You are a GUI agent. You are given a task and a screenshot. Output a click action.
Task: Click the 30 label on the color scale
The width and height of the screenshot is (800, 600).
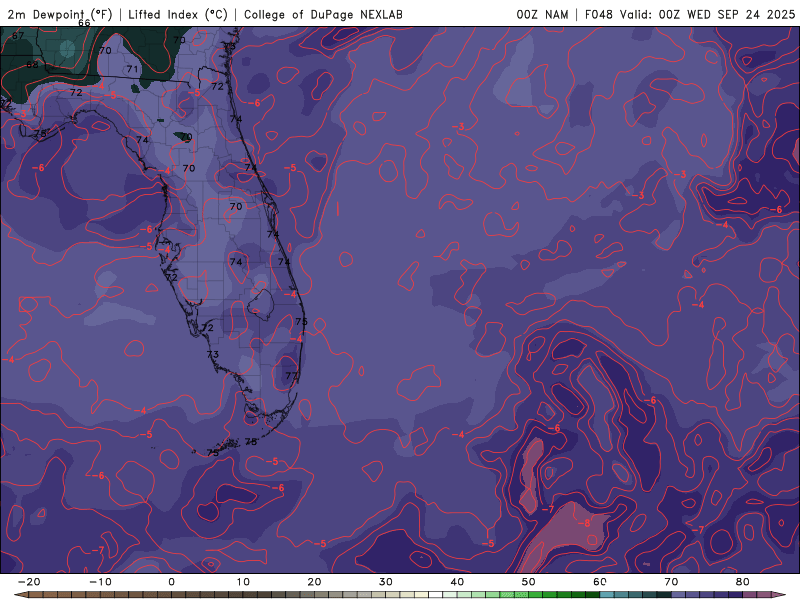point(386,582)
